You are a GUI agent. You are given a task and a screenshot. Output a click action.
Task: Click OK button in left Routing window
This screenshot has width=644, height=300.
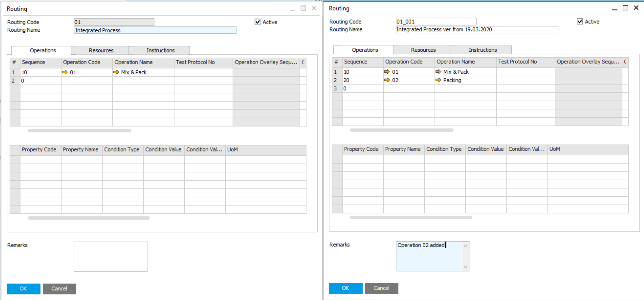pos(23,288)
